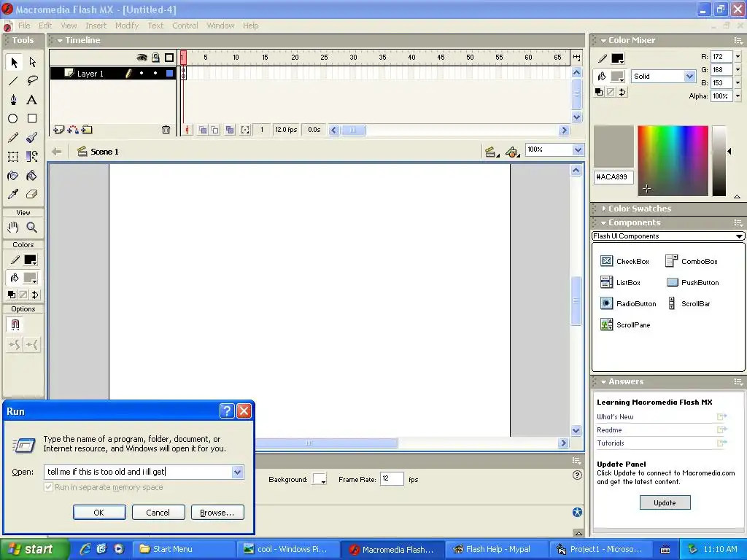The width and height of the screenshot is (747, 560).
Task: Select the Pencil tool
Action: [13, 138]
